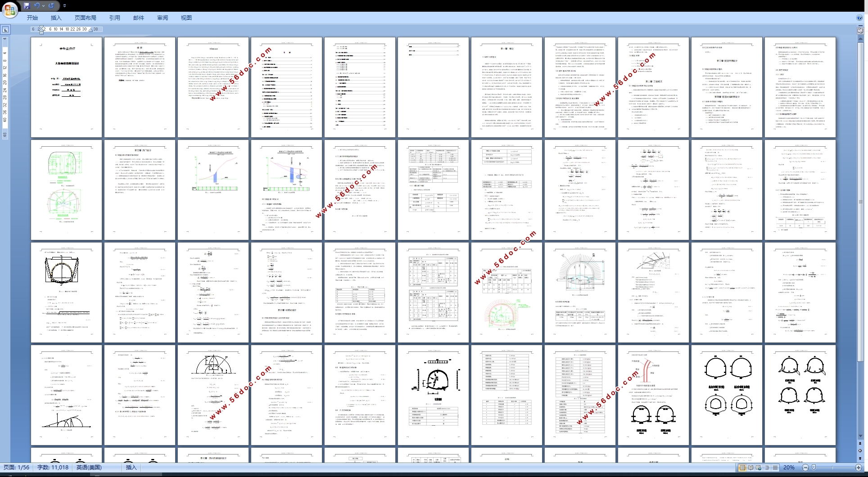This screenshot has height=477, width=868.
Task: Switch to Draft view
Action: pos(775,468)
